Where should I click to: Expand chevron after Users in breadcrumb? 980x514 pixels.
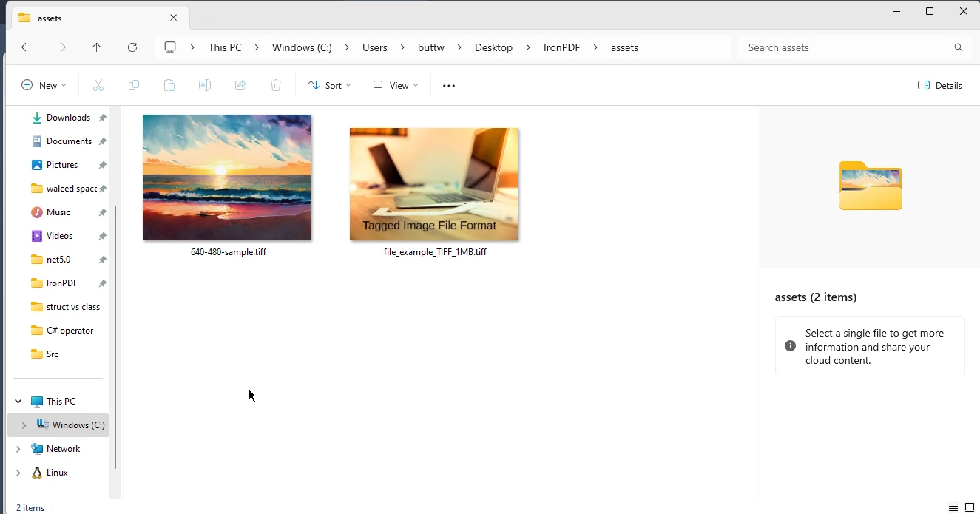tap(402, 47)
